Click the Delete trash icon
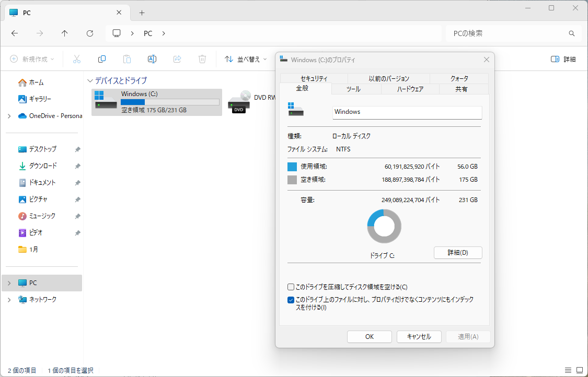Image resolution: width=588 pixels, height=377 pixels. point(202,59)
